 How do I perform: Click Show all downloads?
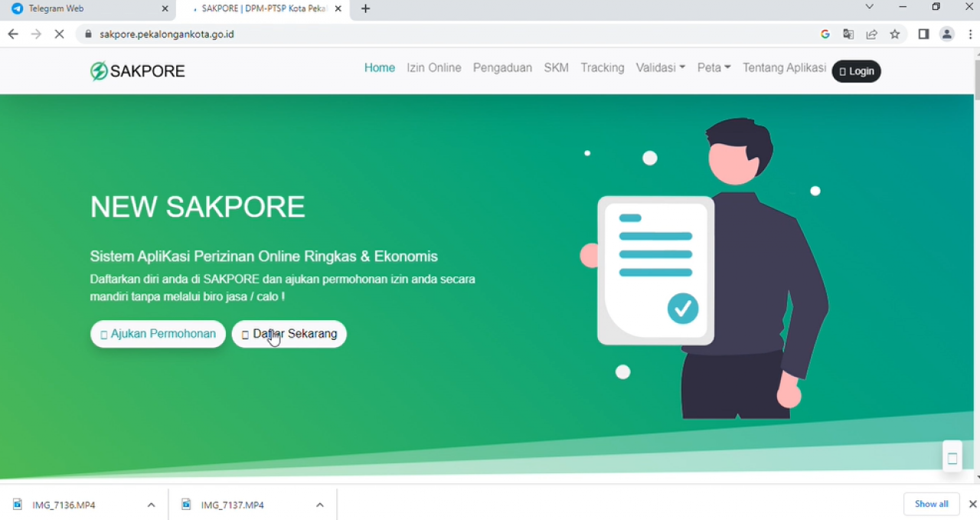point(932,504)
